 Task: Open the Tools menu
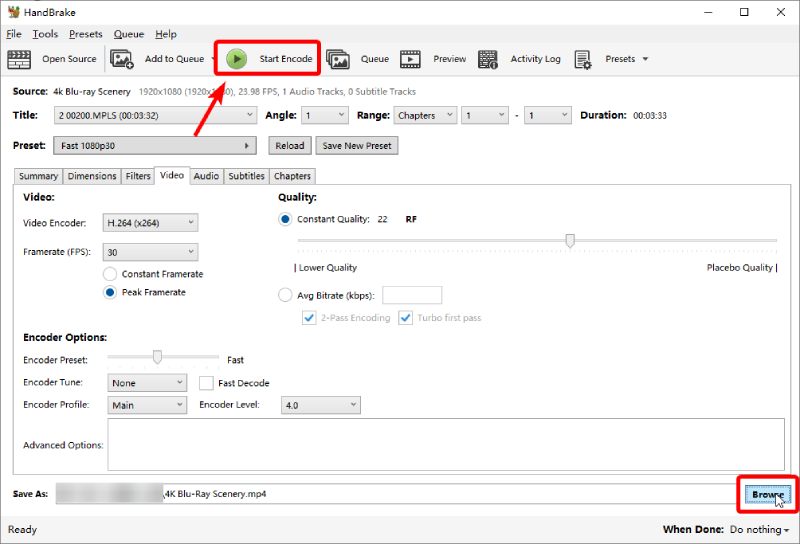click(x=45, y=34)
